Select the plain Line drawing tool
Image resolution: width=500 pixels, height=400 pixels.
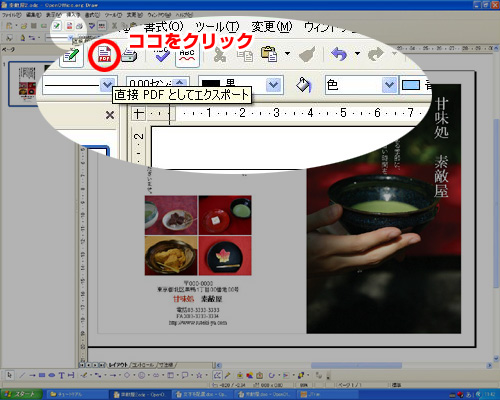coord(22,375)
